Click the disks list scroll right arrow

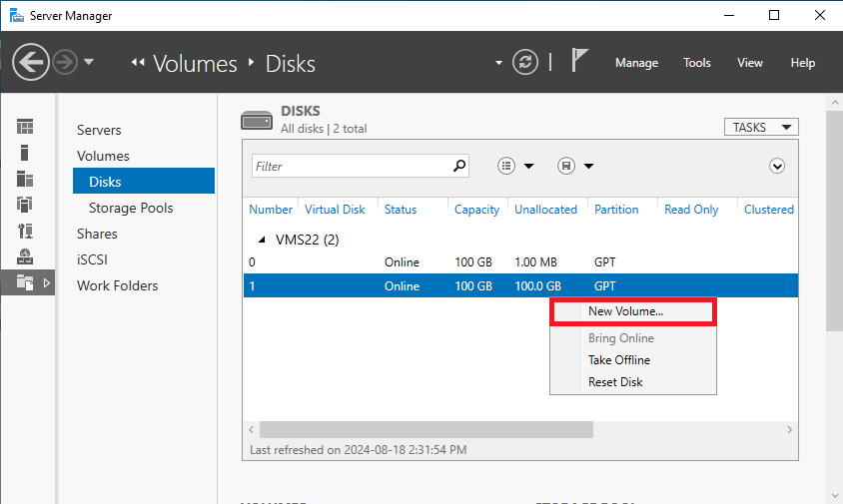pos(789,430)
